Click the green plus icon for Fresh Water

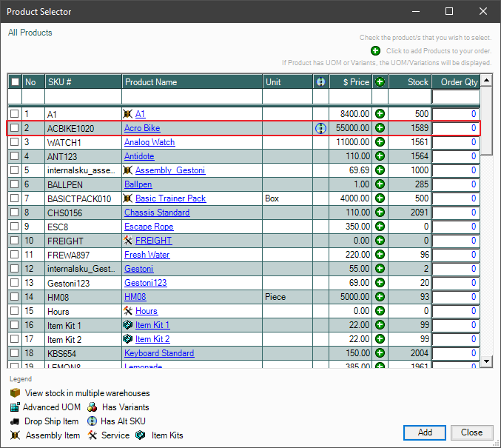point(380,255)
